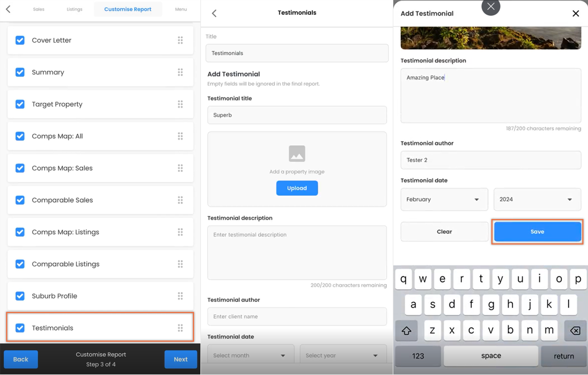Click the drag handle next to Testimonials
The image size is (588, 375).
tap(180, 328)
